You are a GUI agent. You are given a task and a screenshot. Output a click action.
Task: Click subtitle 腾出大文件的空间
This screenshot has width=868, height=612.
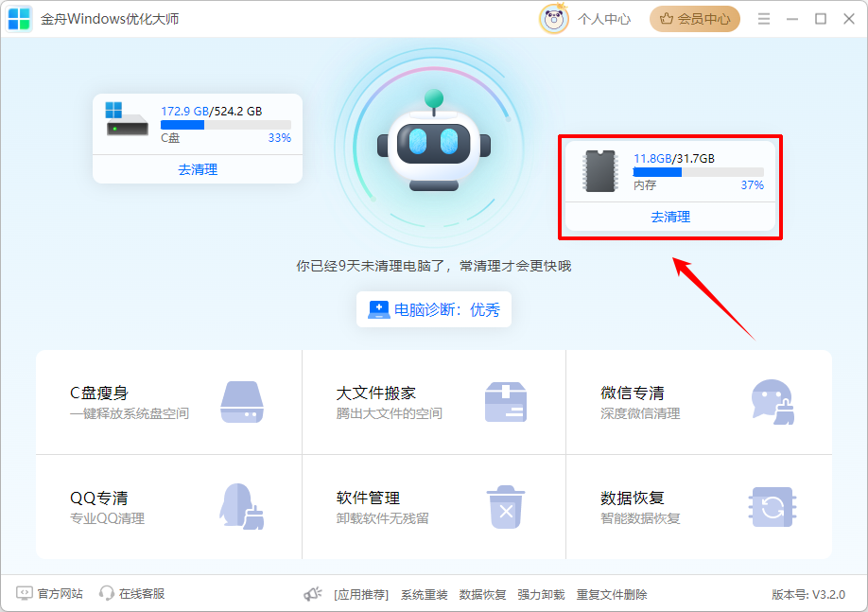click(x=390, y=413)
